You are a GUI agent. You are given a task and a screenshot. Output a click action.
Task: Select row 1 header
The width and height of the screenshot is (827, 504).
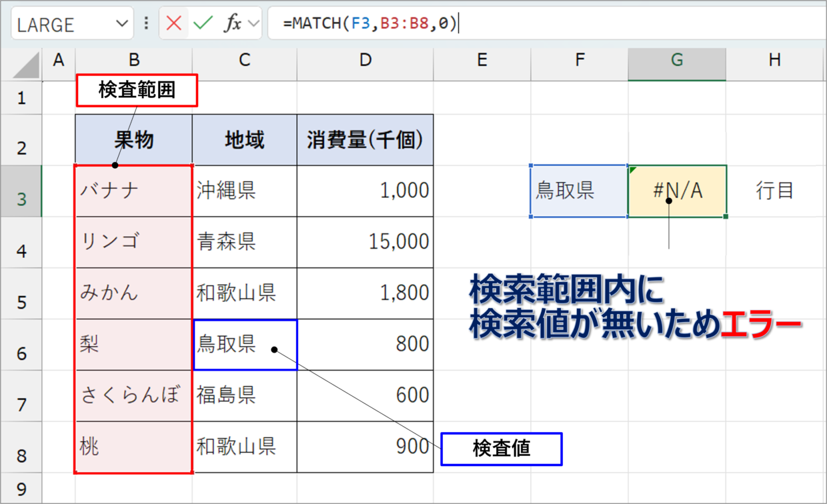pyautogui.click(x=21, y=98)
